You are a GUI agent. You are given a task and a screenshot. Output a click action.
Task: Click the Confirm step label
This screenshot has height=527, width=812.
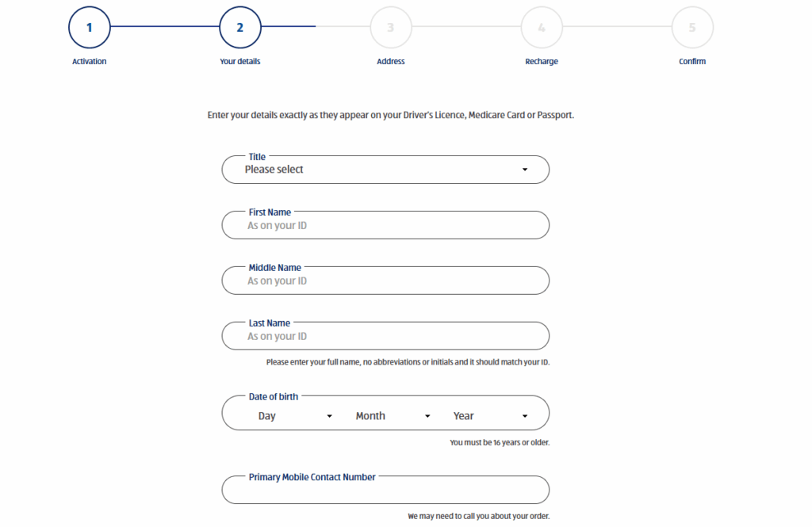(691, 61)
